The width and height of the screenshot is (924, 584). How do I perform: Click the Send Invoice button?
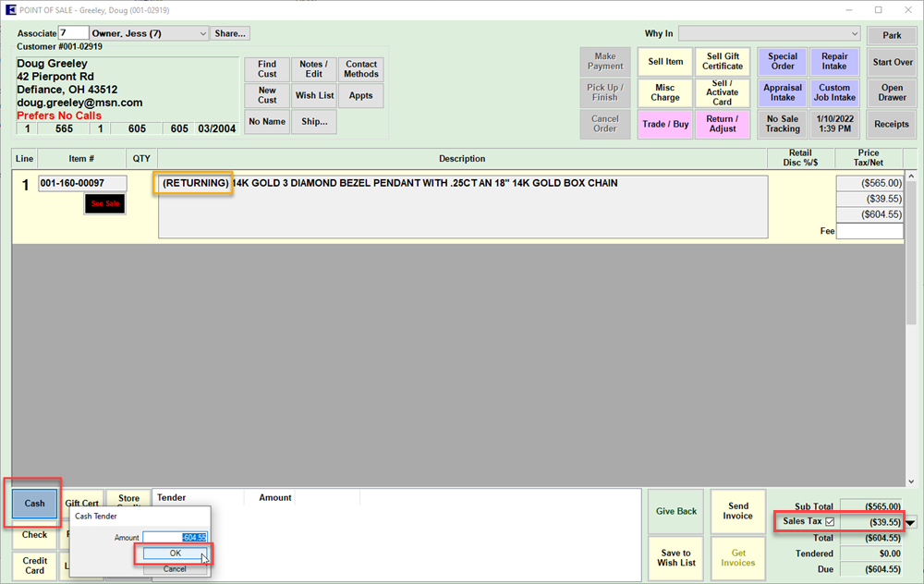[x=738, y=511]
